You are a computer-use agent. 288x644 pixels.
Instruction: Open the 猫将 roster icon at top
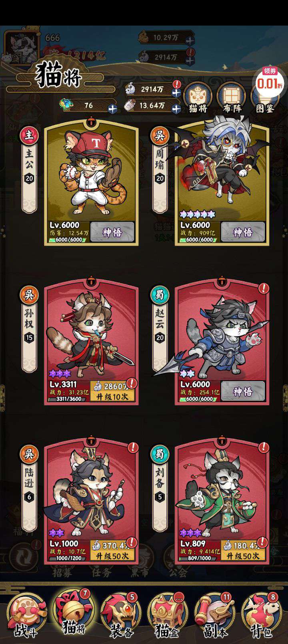(198, 97)
